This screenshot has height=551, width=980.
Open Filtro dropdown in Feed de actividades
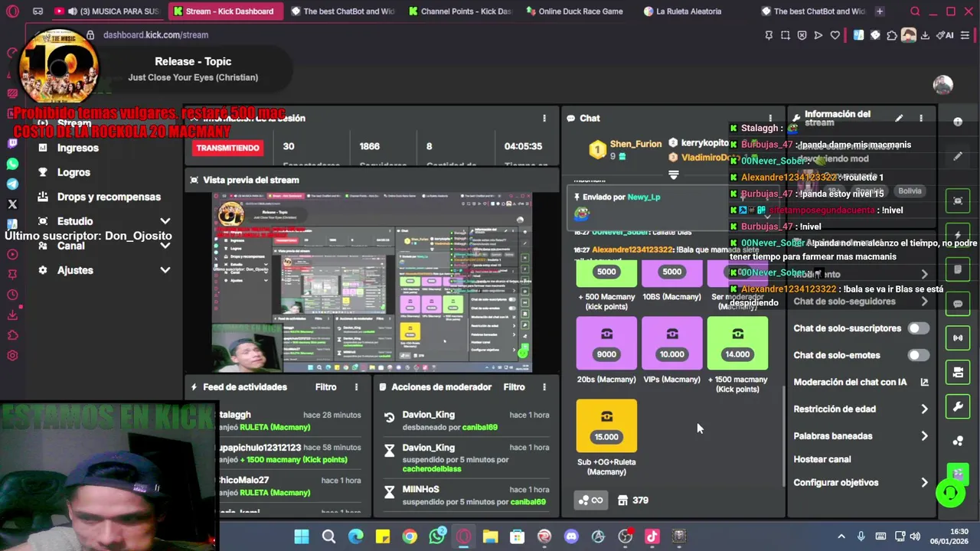click(325, 387)
